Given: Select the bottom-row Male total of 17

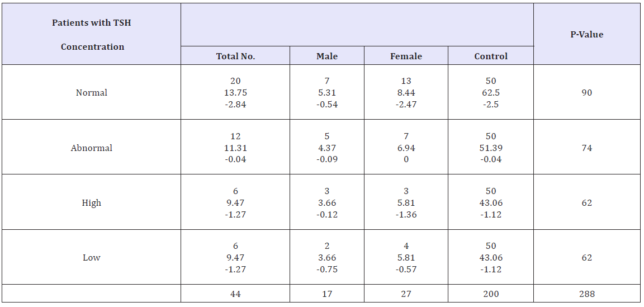Looking at the screenshot, I should pyautogui.click(x=327, y=294).
